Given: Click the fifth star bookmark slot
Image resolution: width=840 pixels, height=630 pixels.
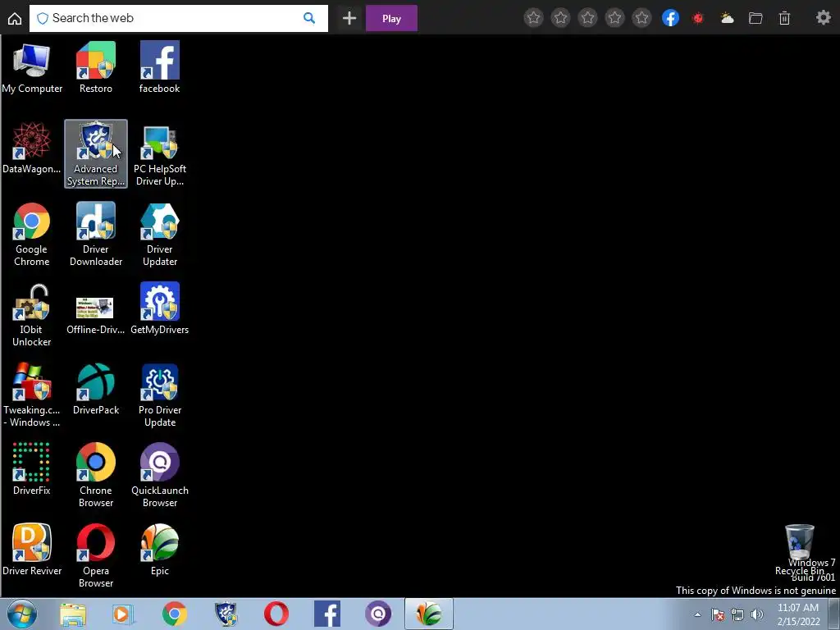Looking at the screenshot, I should 641,18.
